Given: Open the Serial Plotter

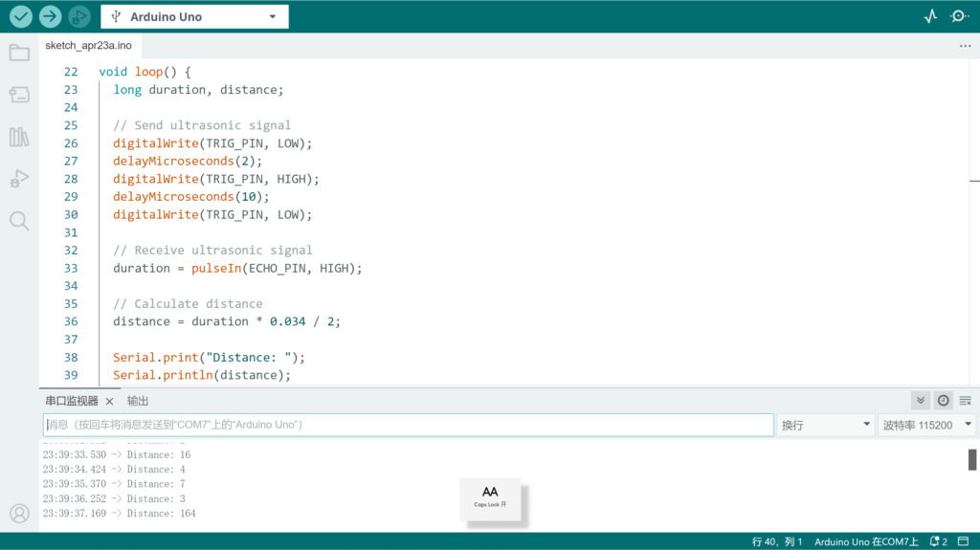Looking at the screenshot, I should click(930, 16).
